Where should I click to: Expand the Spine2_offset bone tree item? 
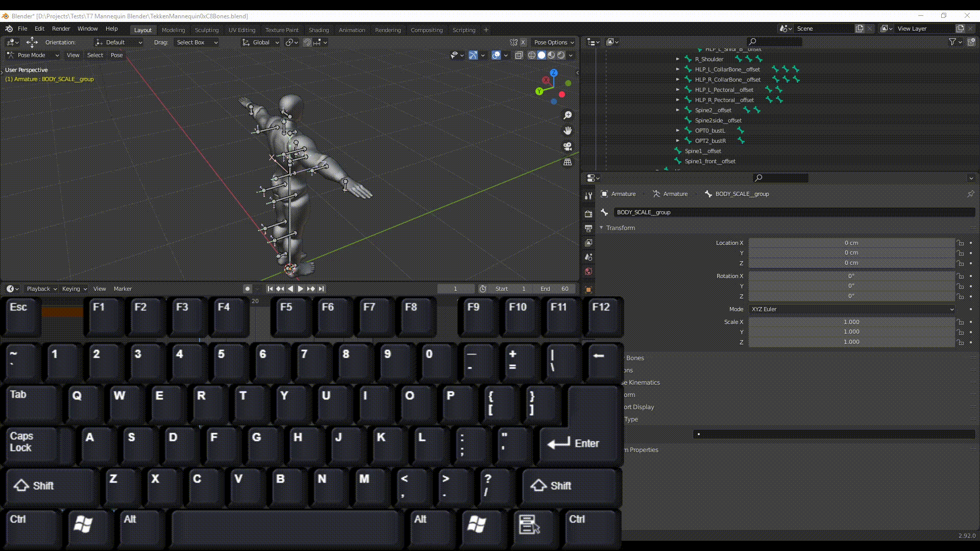click(x=678, y=110)
